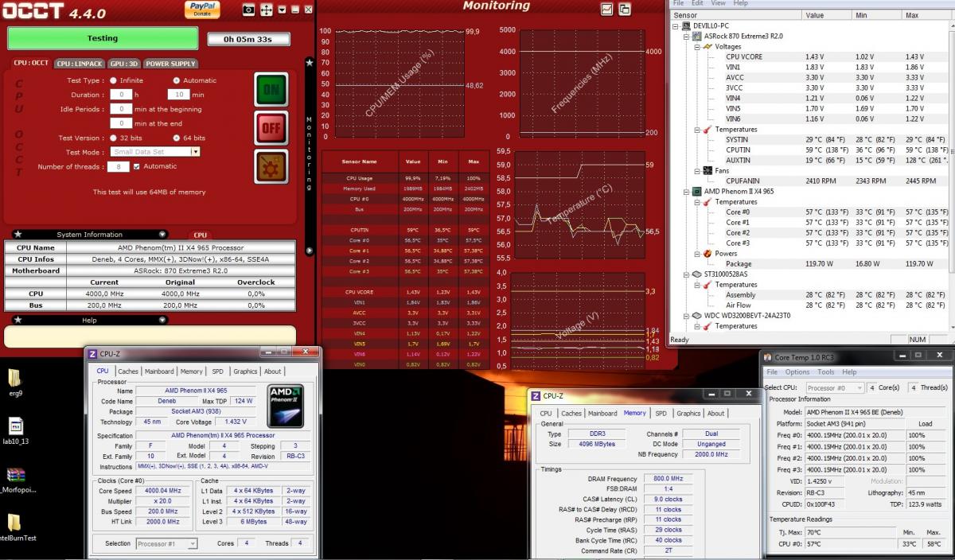
Task: Click the Z icon of the CPU-Z CPU window
Action: coord(92,354)
